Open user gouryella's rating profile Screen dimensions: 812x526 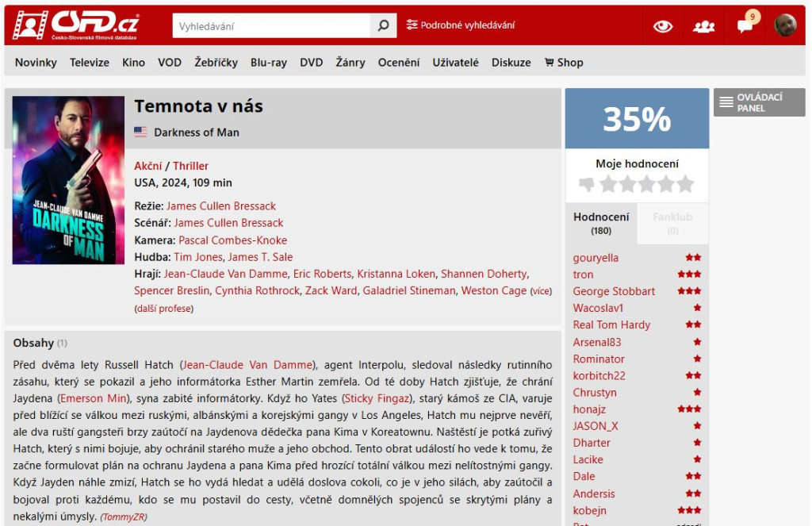[x=596, y=258]
